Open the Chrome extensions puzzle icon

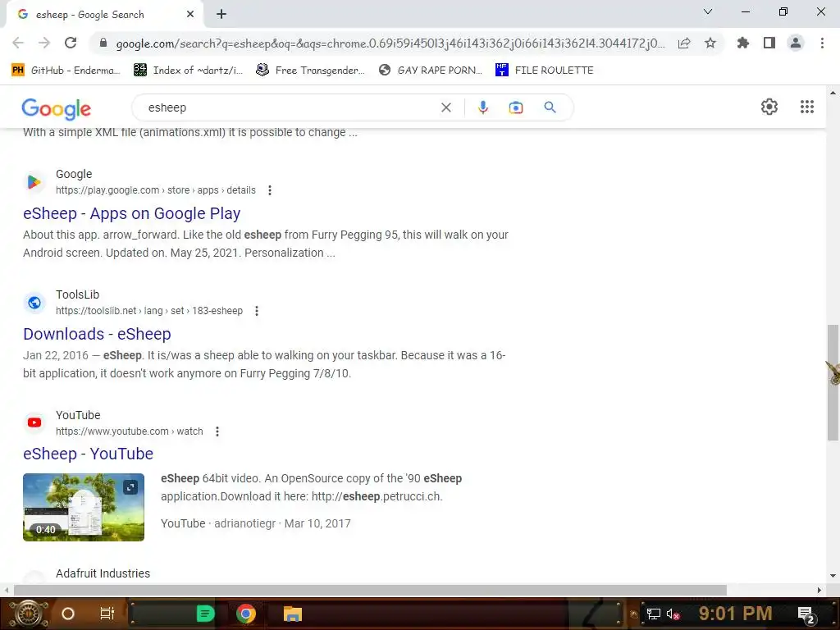743,43
